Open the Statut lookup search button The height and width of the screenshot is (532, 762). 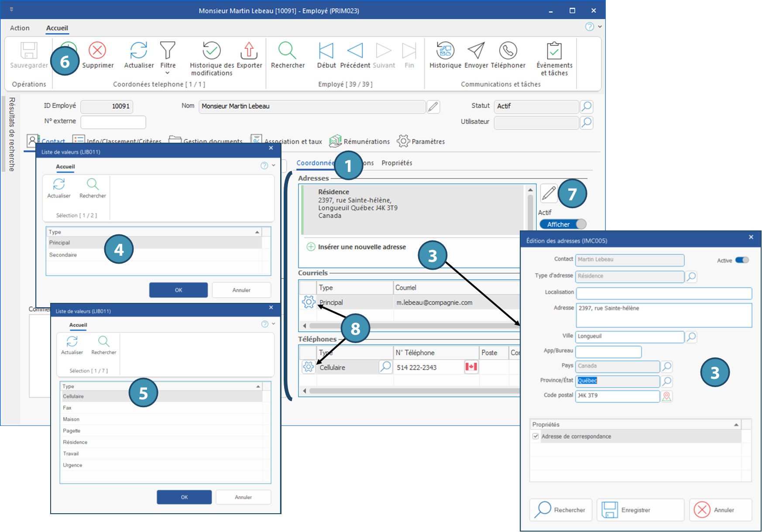pos(587,106)
